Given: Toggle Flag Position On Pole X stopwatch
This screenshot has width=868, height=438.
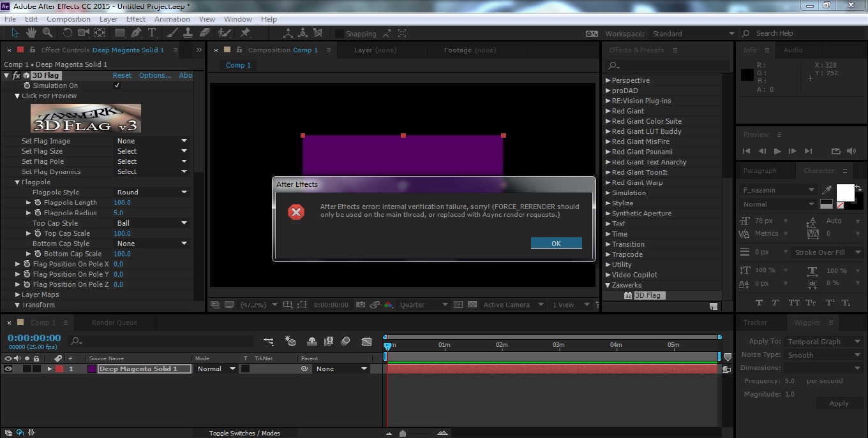Looking at the screenshot, I should [x=27, y=264].
